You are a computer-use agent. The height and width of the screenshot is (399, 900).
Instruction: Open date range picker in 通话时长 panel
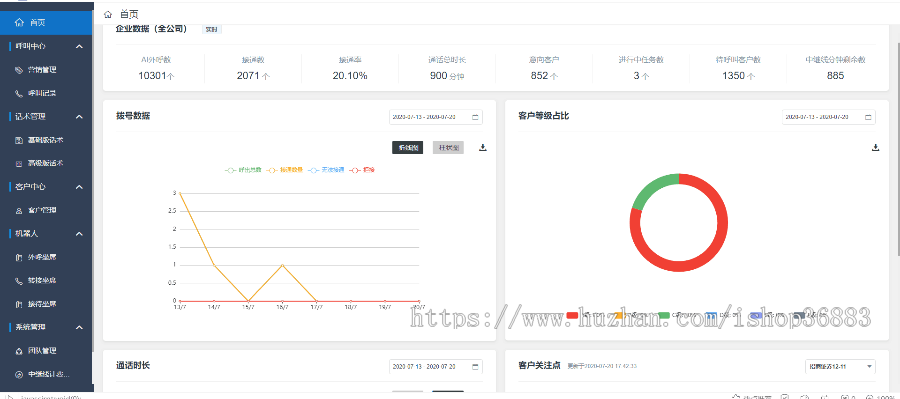tap(436, 366)
